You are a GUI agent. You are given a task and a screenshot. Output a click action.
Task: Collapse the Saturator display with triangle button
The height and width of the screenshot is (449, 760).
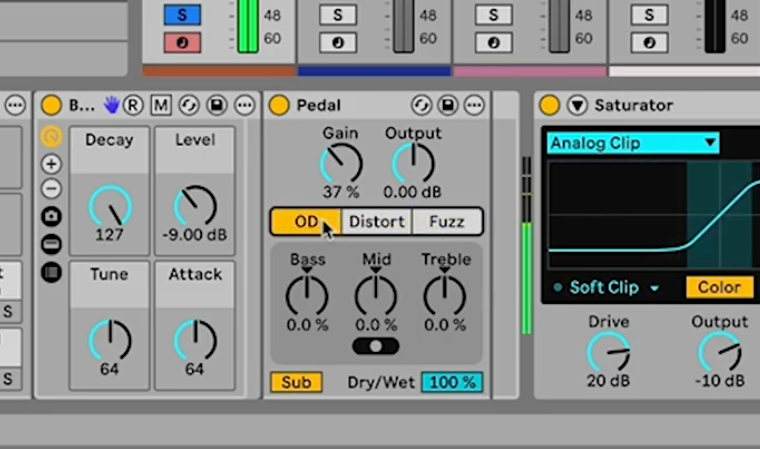click(x=577, y=105)
